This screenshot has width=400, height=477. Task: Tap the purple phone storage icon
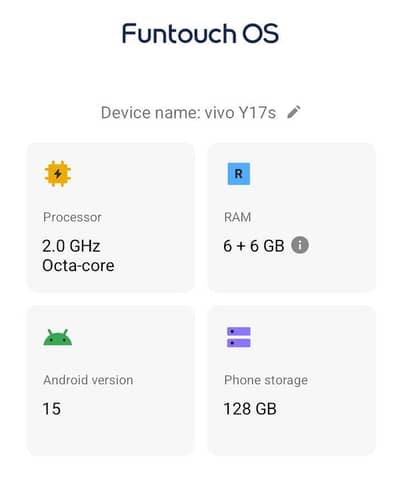(x=239, y=337)
